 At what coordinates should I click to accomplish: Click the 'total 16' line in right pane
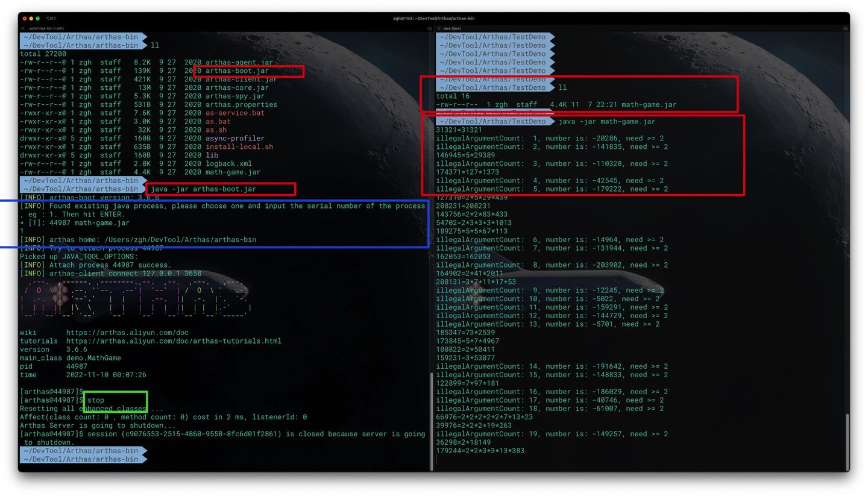click(x=453, y=96)
